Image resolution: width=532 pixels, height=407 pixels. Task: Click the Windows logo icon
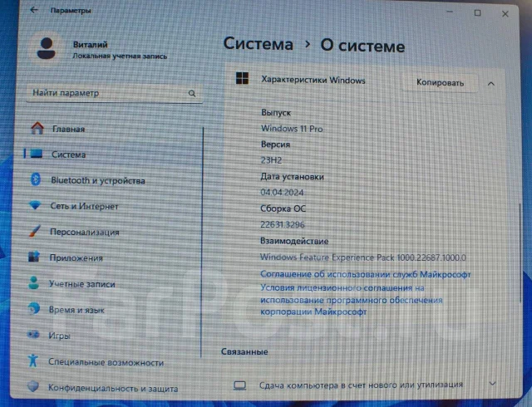click(x=242, y=78)
